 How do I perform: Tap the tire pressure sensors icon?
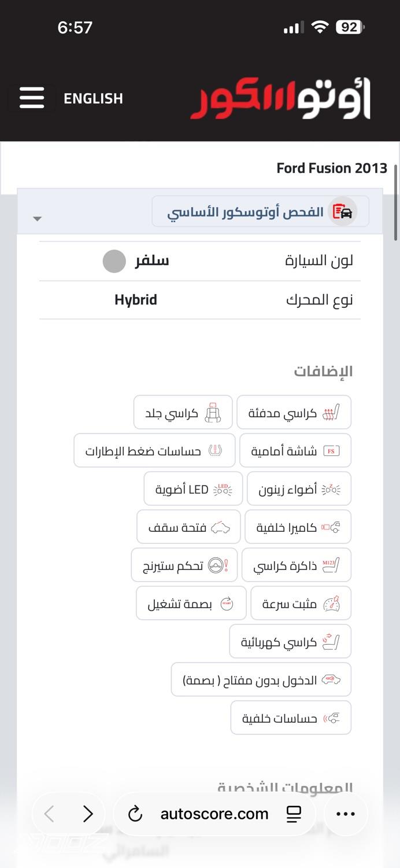point(215,451)
